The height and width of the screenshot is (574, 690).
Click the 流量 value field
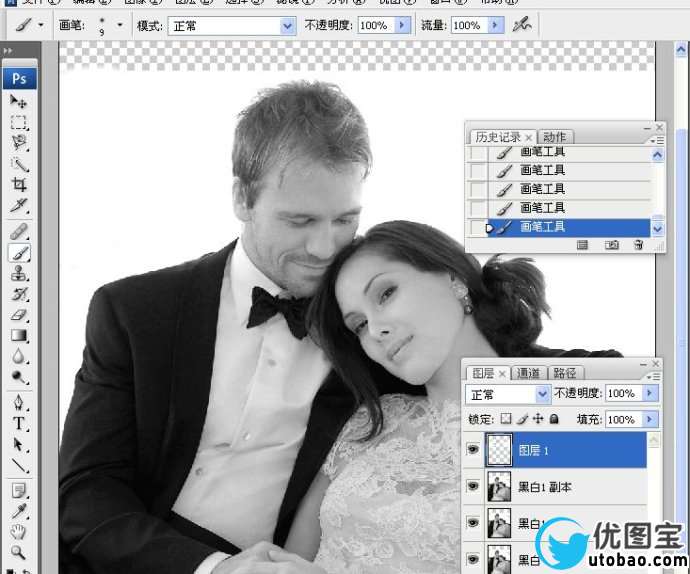tap(470, 26)
